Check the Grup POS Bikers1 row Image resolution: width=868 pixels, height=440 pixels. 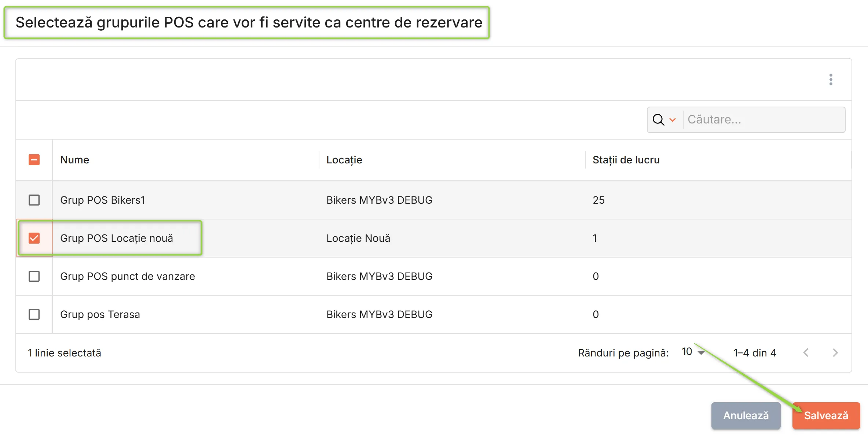[34, 200]
